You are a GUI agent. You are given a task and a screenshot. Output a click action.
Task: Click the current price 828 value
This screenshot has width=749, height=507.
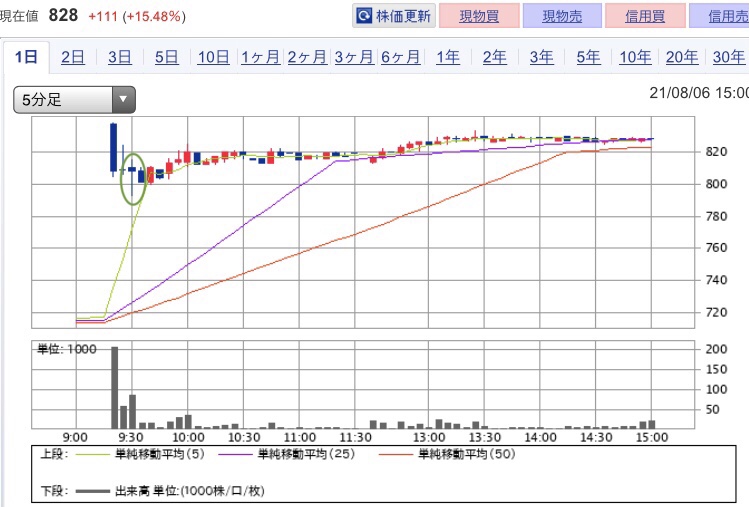[x=63, y=15]
